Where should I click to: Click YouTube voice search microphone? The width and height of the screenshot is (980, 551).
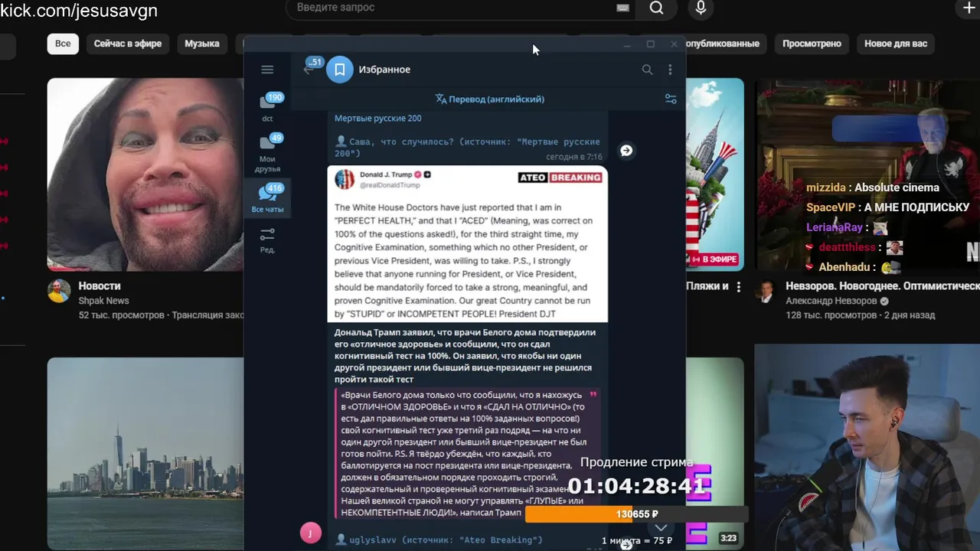click(x=701, y=8)
